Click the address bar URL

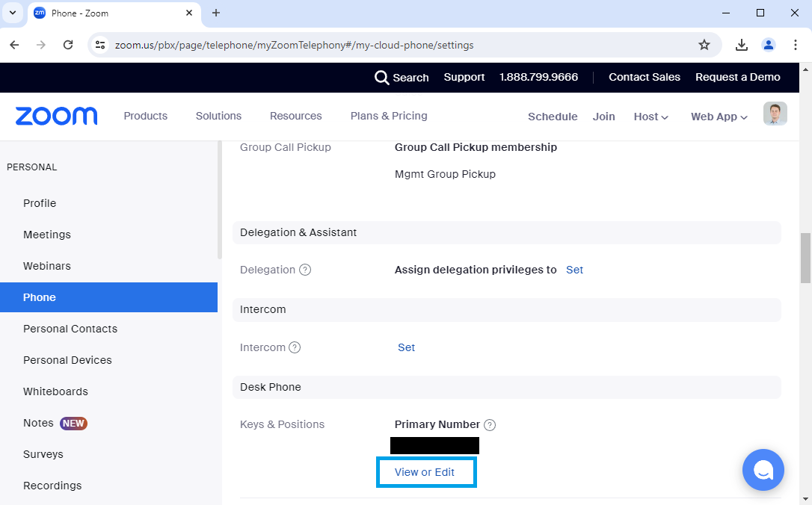pos(294,45)
